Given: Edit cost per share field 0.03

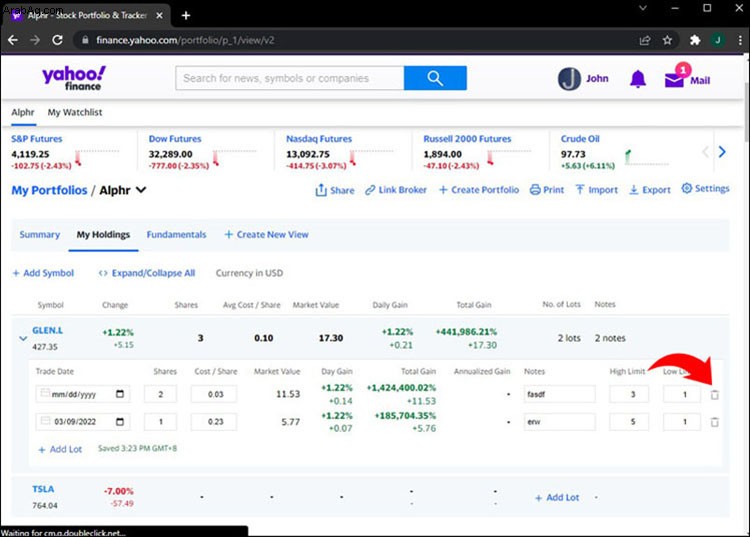Looking at the screenshot, I should [213, 394].
